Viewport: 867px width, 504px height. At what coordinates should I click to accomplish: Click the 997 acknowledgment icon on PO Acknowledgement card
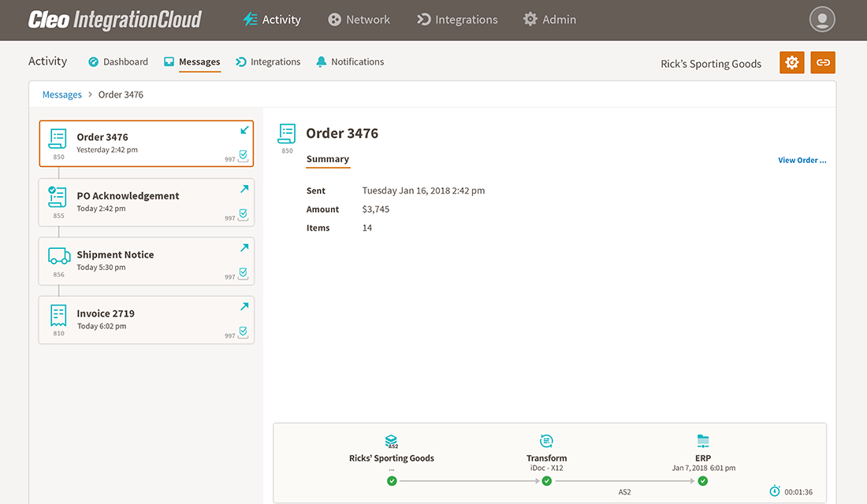243,214
